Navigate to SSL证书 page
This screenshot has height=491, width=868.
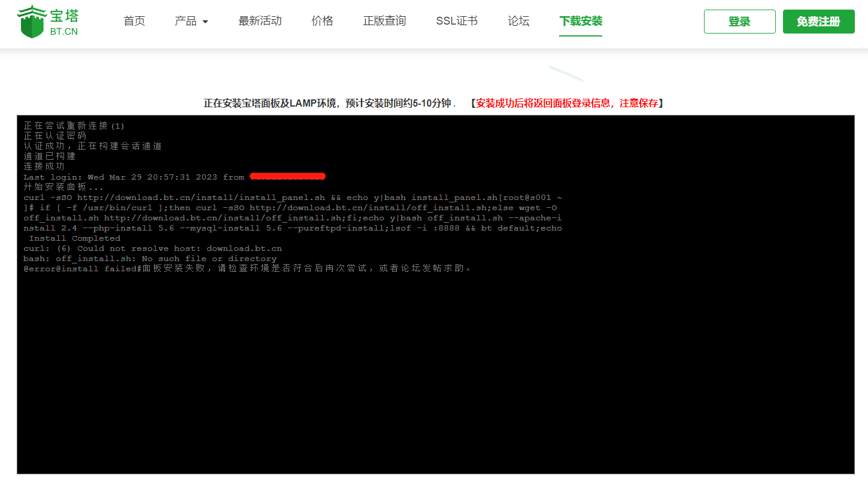click(457, 22)
